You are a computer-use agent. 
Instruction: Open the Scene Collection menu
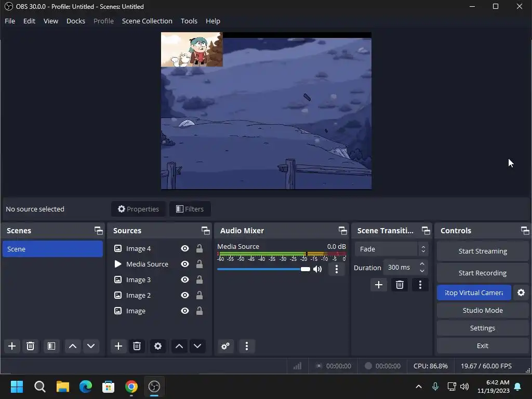pyautogui.click(x=147, y=21)
